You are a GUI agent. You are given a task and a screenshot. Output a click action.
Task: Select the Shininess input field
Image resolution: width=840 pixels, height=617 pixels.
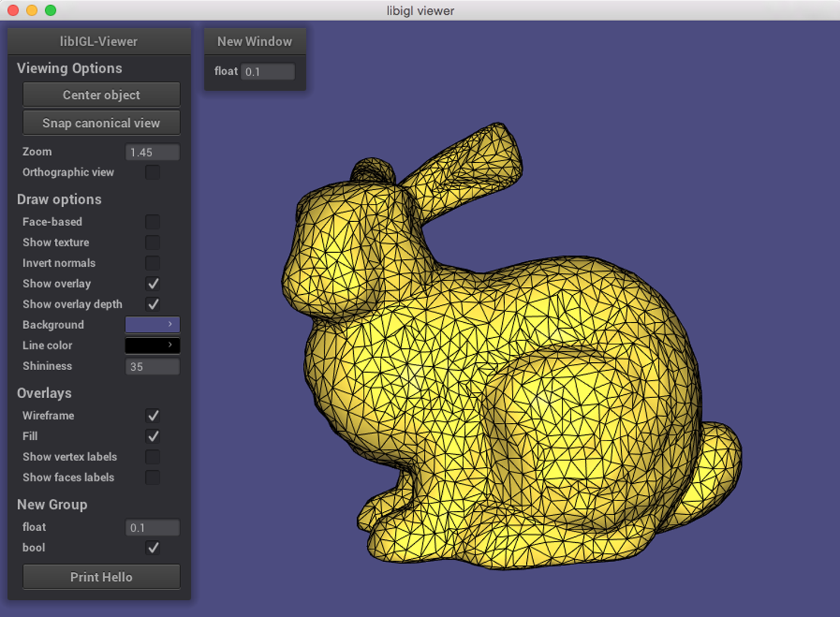tap(152, 366)
